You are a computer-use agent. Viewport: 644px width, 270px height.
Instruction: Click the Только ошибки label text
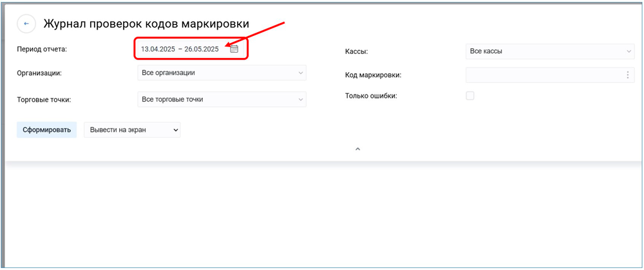click(x=371, y=96)
